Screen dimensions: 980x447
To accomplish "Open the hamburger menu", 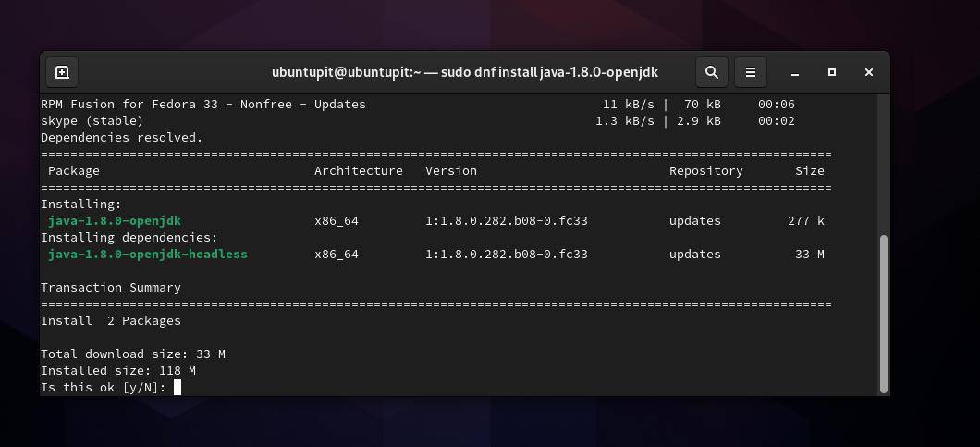I will click(751, 72).
